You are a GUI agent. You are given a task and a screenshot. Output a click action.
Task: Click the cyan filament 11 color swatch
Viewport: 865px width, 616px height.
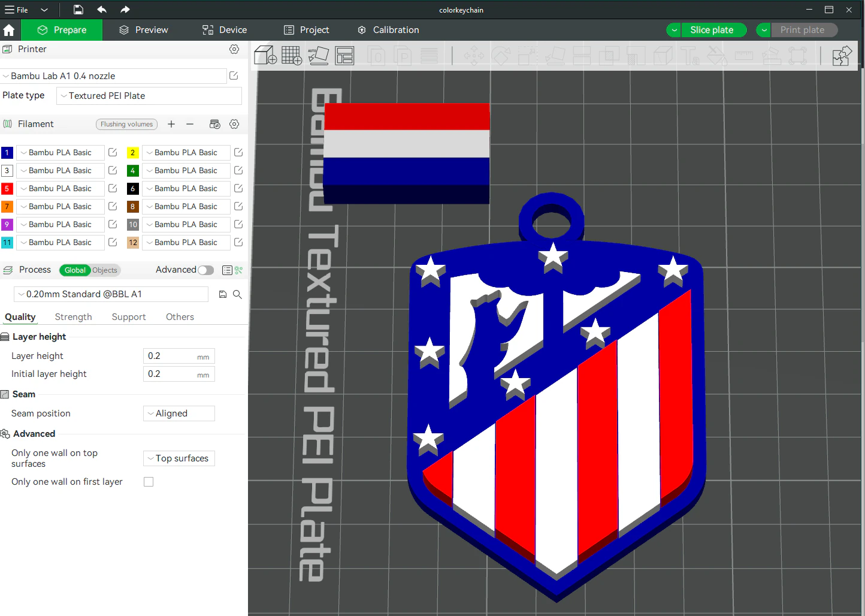(7, 243)
